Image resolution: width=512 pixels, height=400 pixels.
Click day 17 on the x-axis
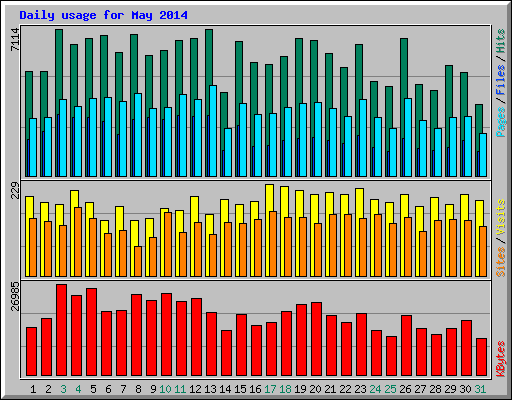coord(270,389)
